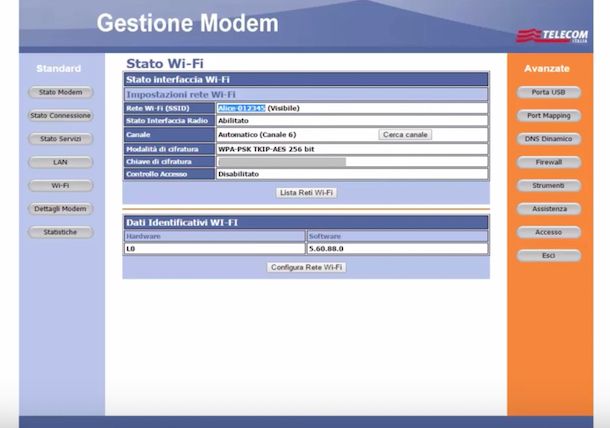Go to Stato Servizi section
610x428 pixels.
[60, 139]
